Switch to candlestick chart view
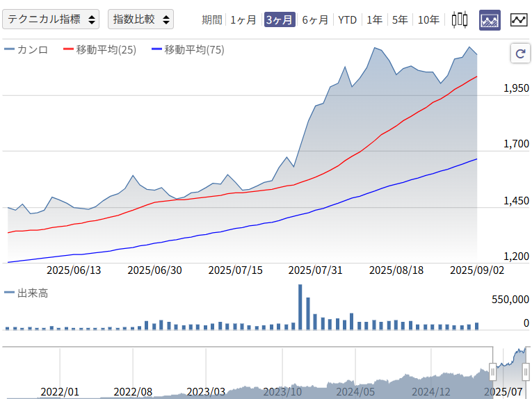This screenshot has width=532, height=399. tap(460, 19)
